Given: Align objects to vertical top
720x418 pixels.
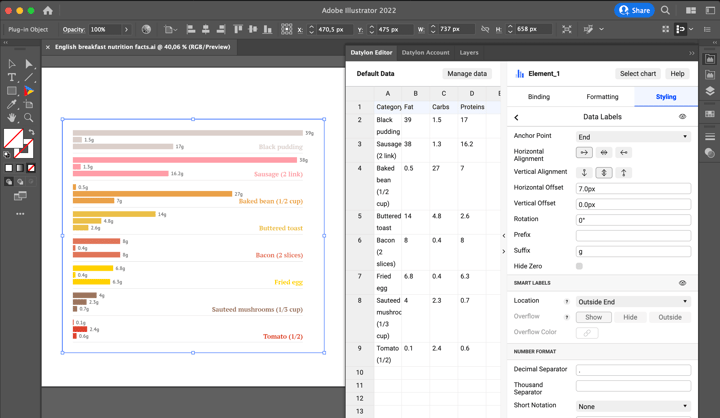Looking at the screenshot, I should (238, 29).
